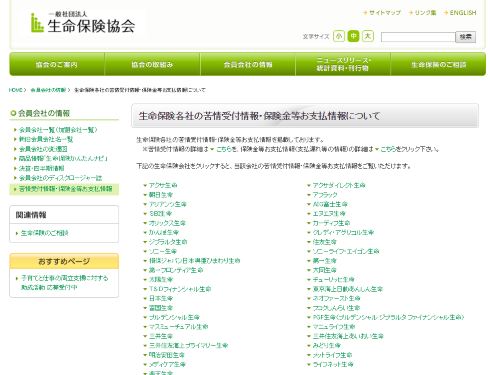
Task: Click the 検索 search button
Action: [465, 37]
